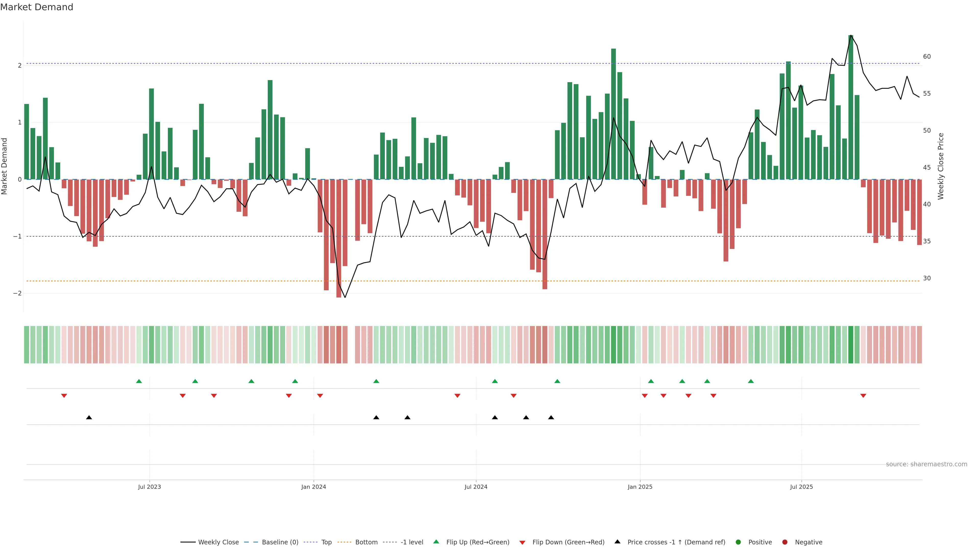
Task: Click the green Flip Up triangle legend icon
Action: 436,542
